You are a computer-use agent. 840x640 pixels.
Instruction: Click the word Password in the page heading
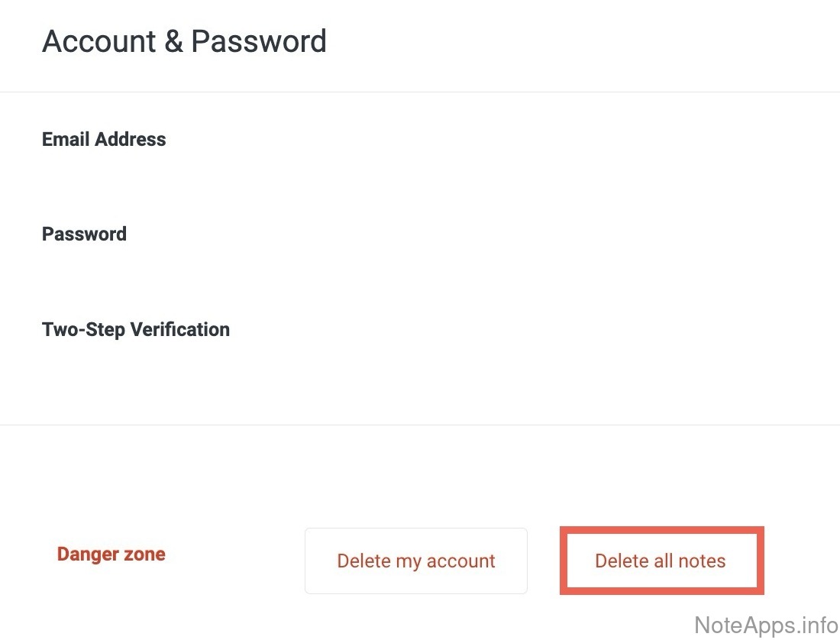click(259, 41)
